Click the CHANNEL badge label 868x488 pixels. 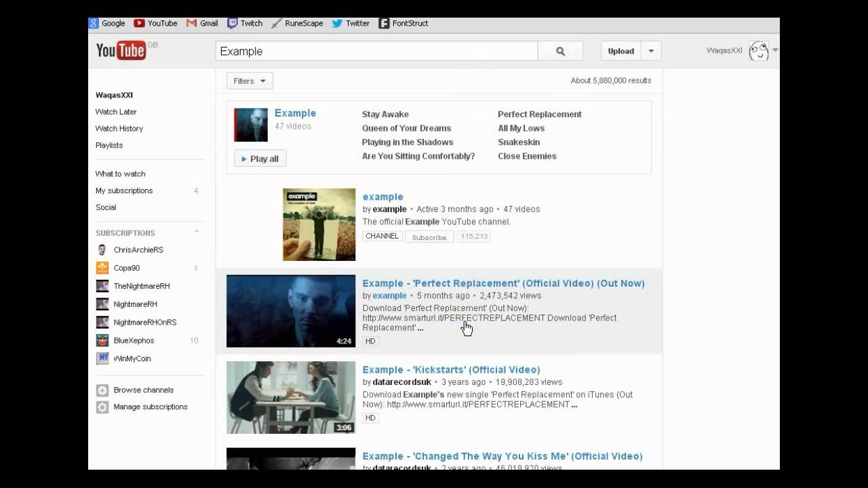[382, 237]
